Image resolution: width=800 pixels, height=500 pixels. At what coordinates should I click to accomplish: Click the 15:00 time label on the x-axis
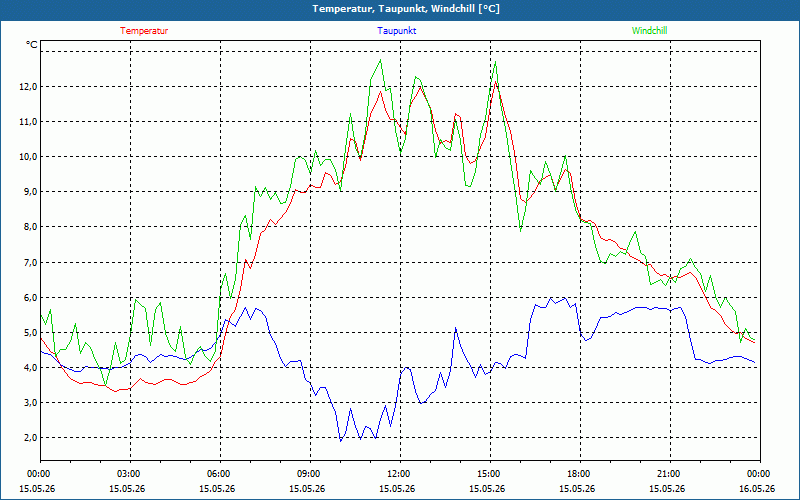(490, 474)
